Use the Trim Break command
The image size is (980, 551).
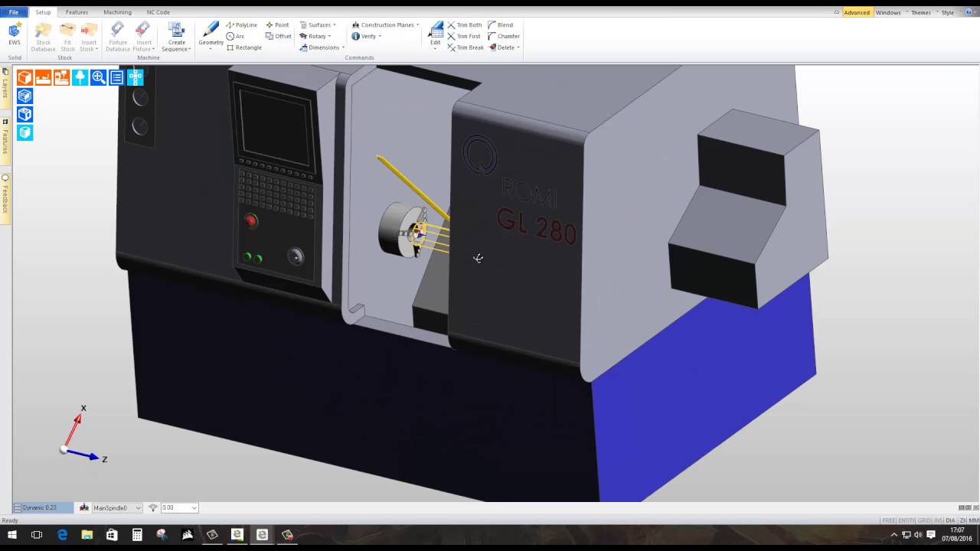pos(465,47)
